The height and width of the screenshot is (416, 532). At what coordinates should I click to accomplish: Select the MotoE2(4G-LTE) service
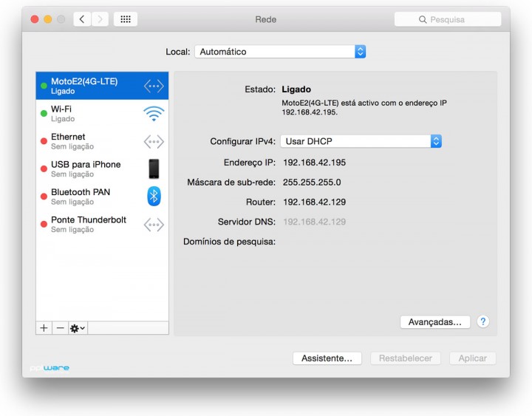pyautogui.click(x=102, y=86)
